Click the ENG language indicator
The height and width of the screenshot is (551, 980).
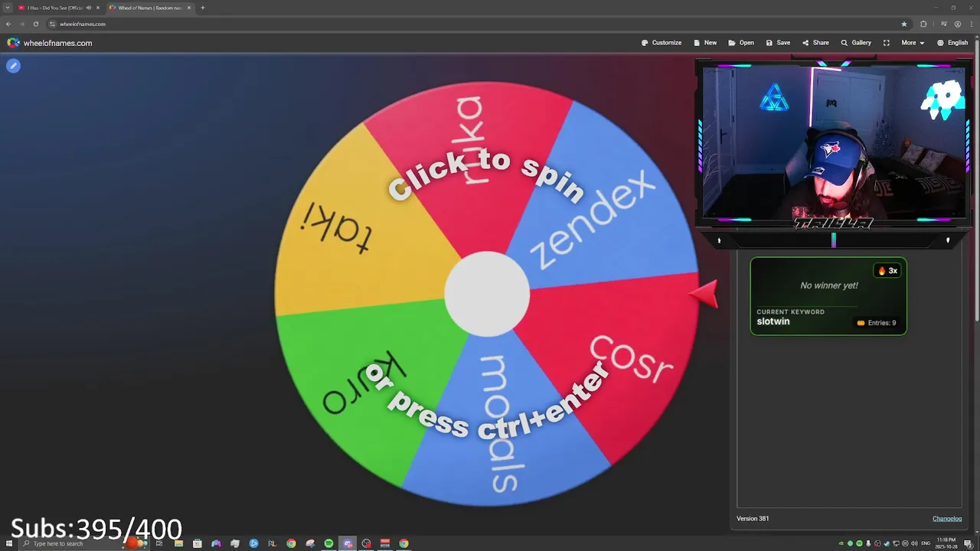tap(926, 543)
